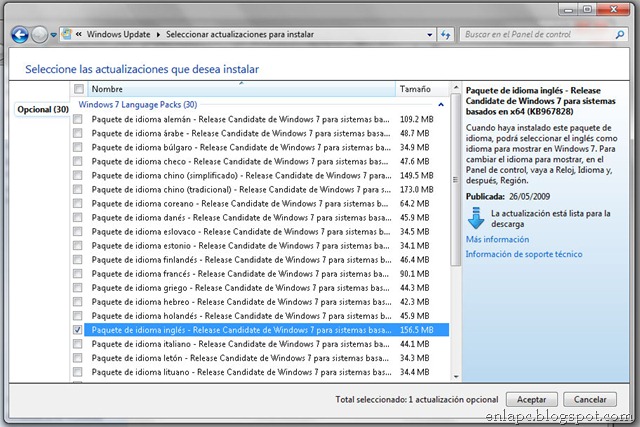Check the árabe language pack checkbox

click(78, 133)
